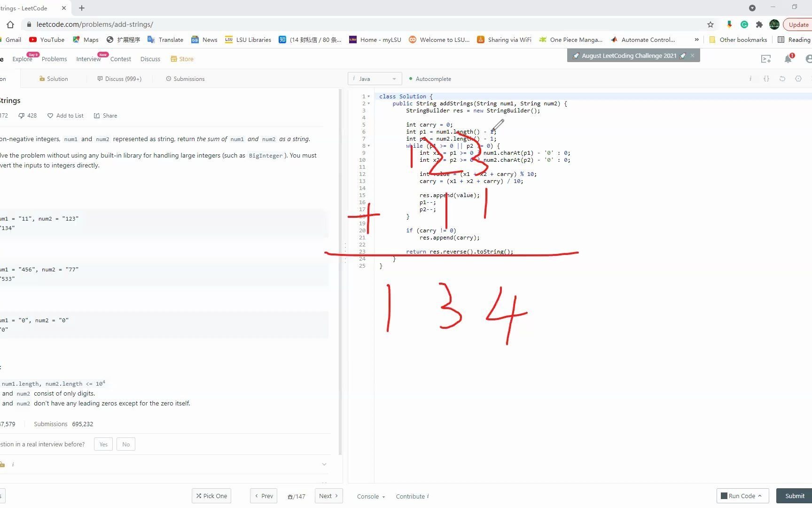Toggle the Autocomplete indicator
This screenshot has width=812, height=508.
click(x=430, y=79)
